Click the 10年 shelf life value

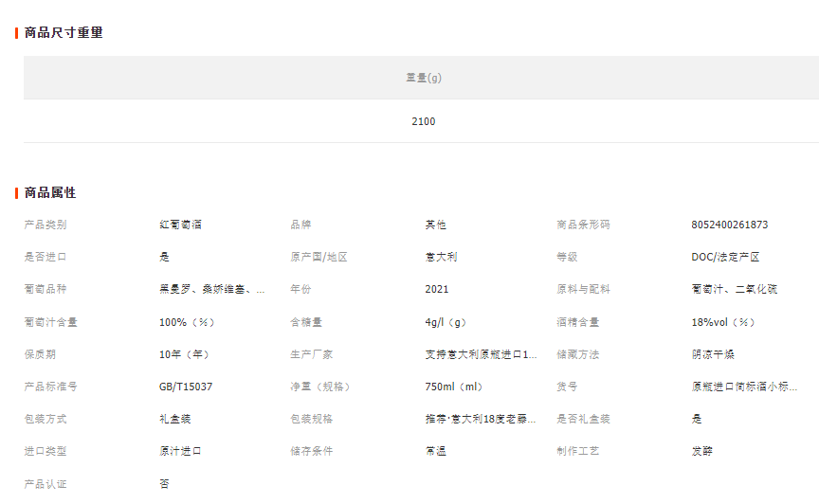(184, 354)
